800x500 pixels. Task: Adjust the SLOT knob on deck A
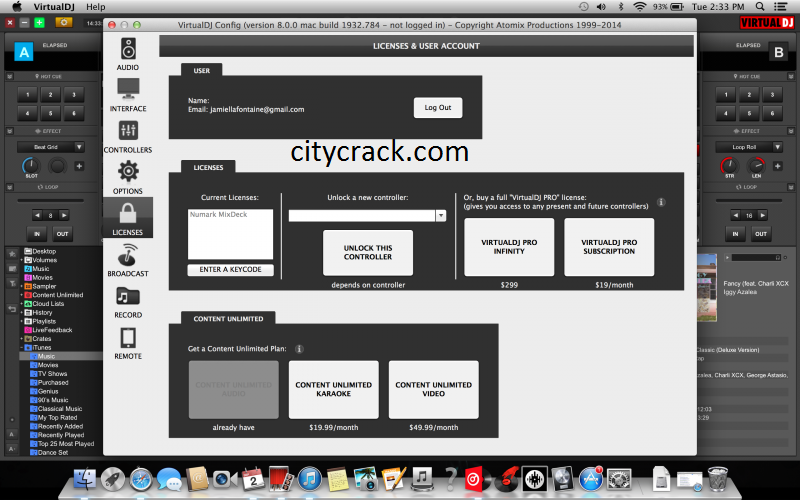tap(31, 166)
